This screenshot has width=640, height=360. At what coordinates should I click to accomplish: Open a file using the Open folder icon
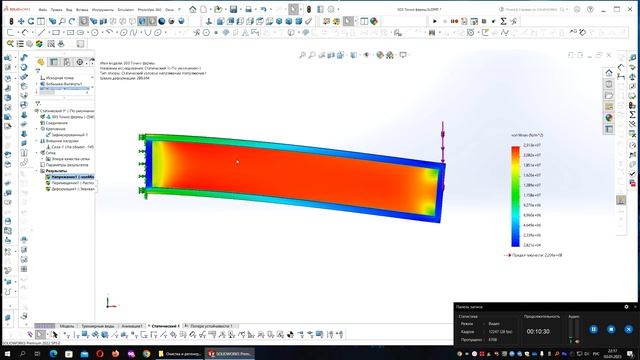point(218,9)
